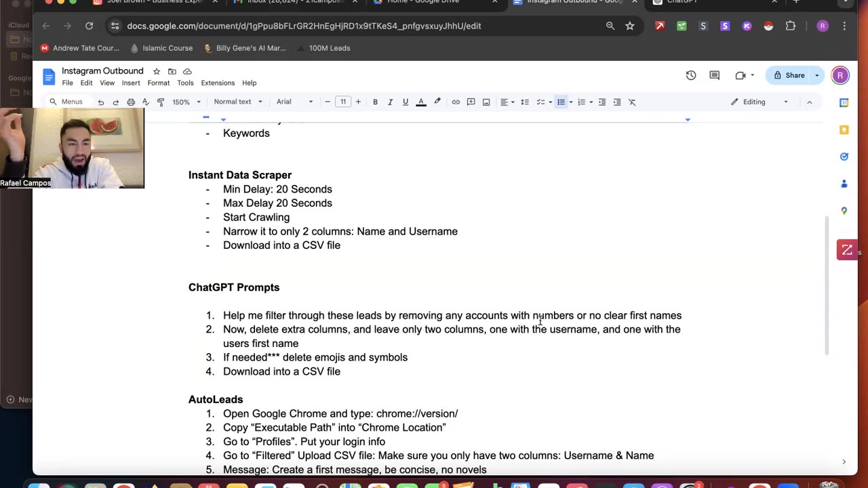Switch to the ChatGPT browser tab
Image resolution: width=868 pixels, height=488 pixels.
715,2
